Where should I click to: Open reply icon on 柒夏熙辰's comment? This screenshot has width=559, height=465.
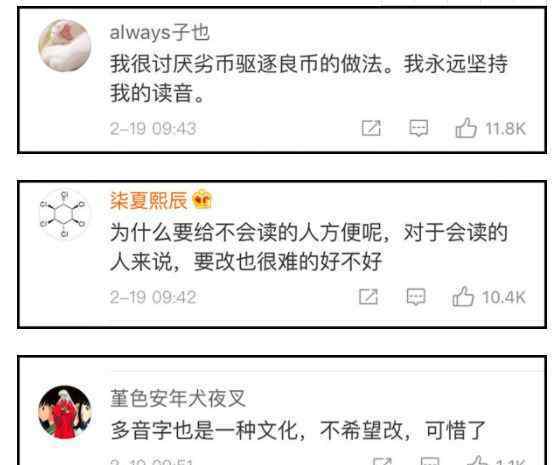pos(416,297)
